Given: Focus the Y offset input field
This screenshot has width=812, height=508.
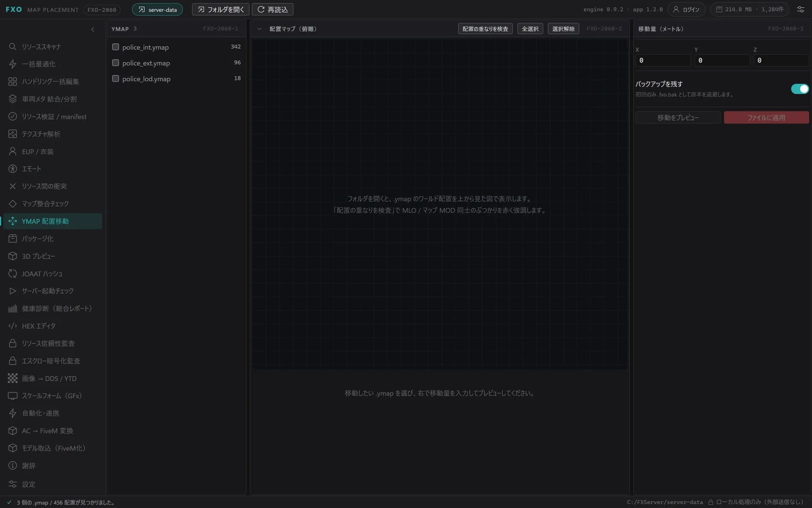Looking at the screenshot, I should [722, 61].
